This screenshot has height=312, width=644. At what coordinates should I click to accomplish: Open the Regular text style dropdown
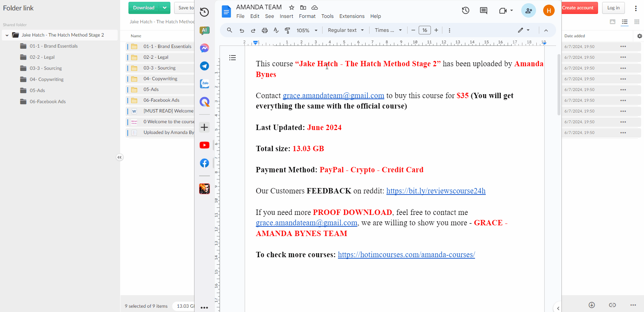point(346,30)
